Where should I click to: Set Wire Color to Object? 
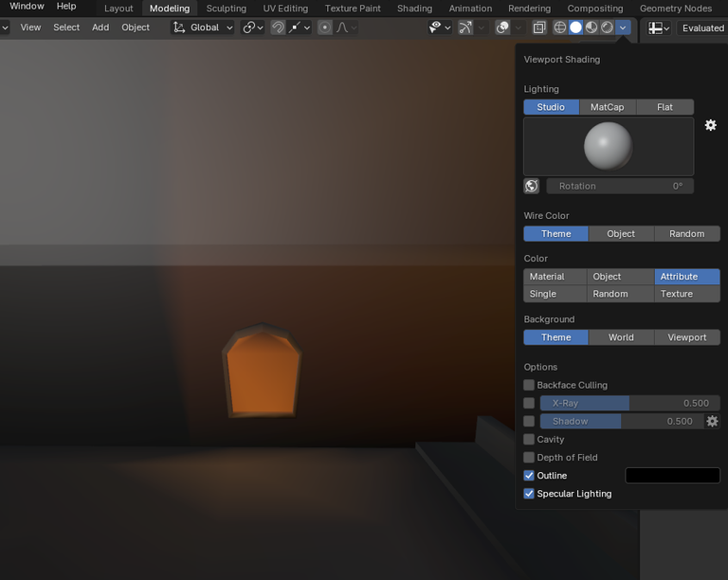point(621,234)
